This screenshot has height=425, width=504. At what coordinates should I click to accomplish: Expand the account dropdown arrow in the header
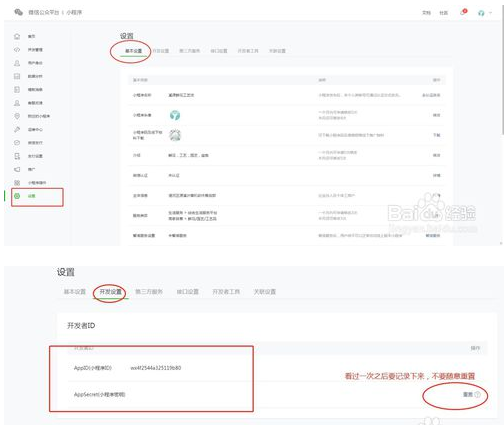(x=490, y=13)
